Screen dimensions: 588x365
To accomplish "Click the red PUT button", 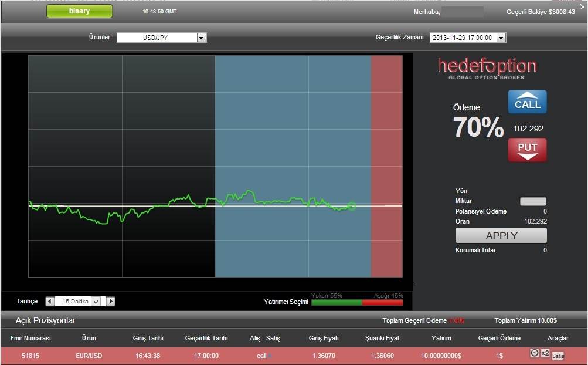I will click(x=527, y=150).
